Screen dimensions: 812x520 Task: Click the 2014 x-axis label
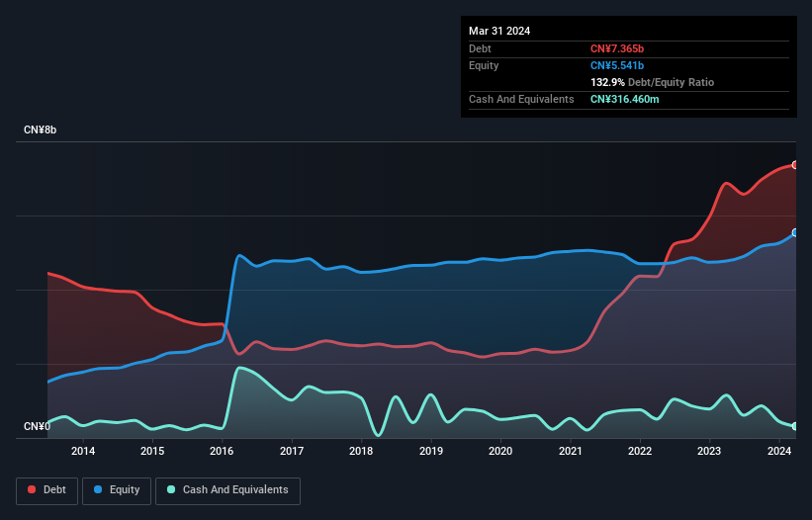coord(83,451)
